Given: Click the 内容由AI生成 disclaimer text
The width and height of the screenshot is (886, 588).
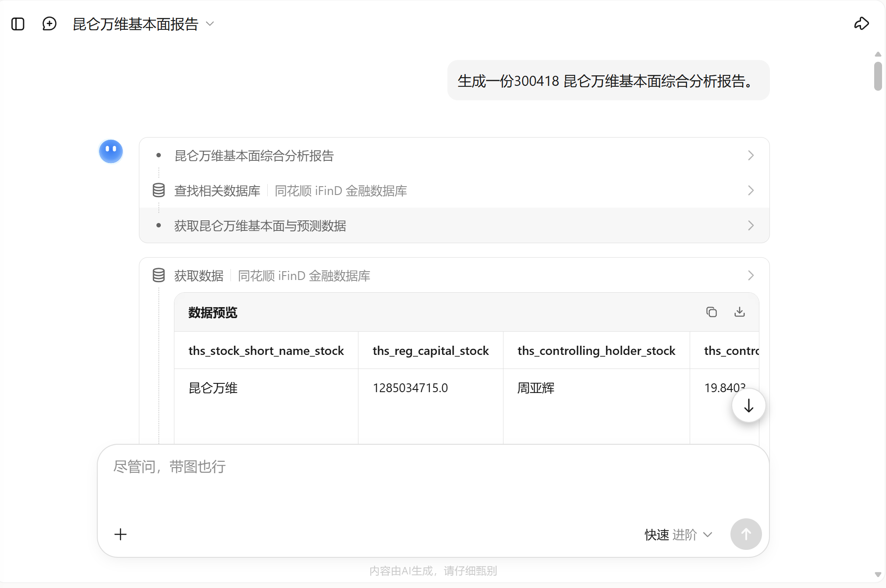Looking at the screenshot, I should 433,571.
